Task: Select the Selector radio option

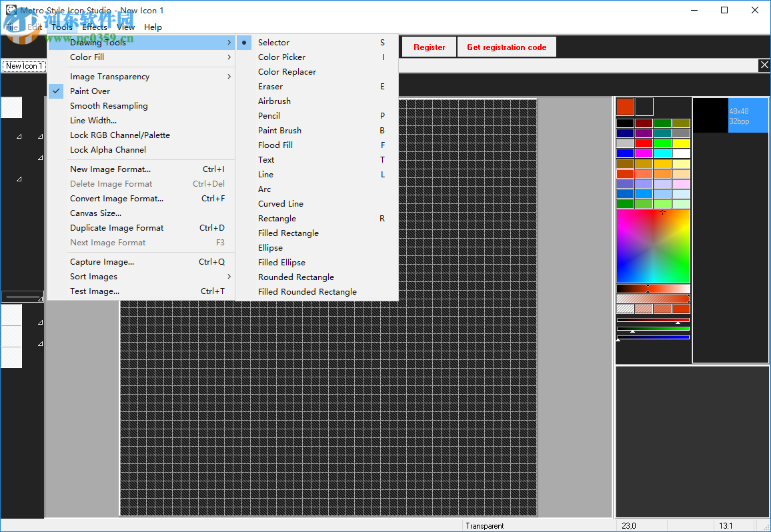Action: click(273, 43)
